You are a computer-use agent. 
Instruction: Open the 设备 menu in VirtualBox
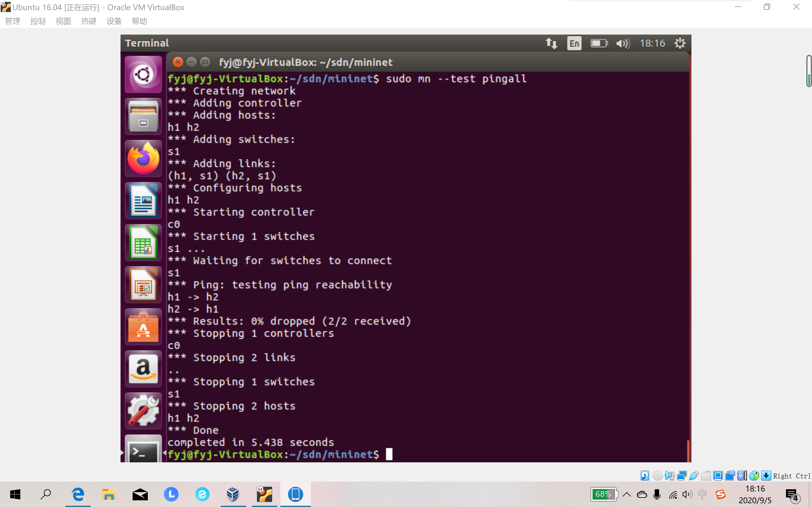[114, 21]
